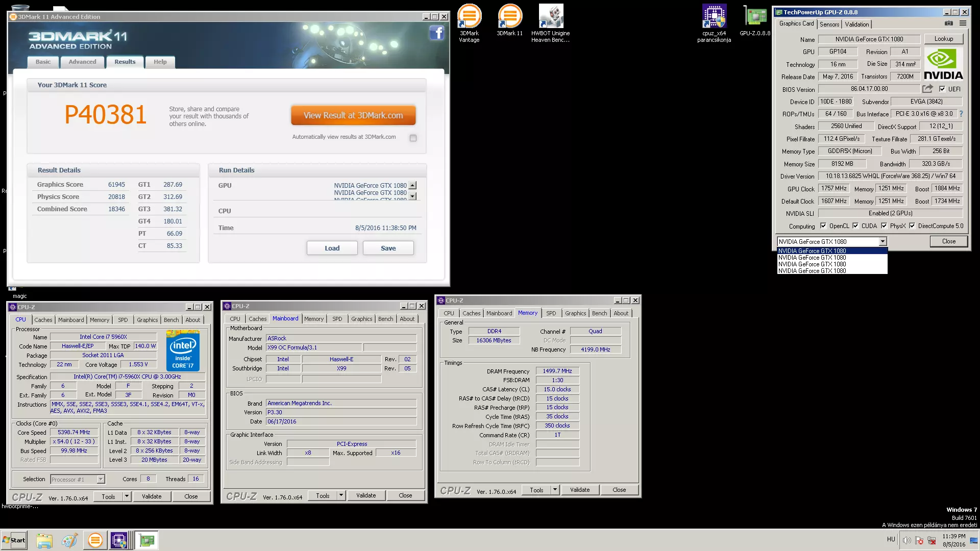This screenshot has height=551, width=980.
Task: Click View Result at 3DMark.com button
Action: coord(353,115)
